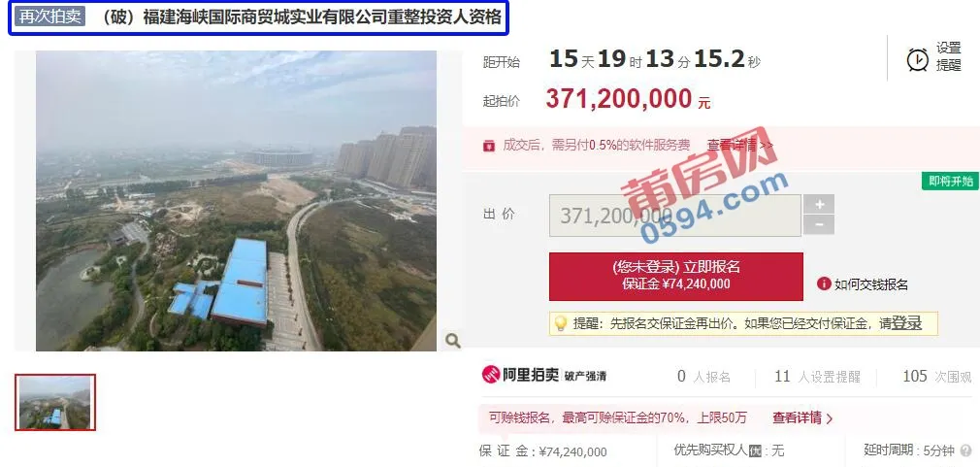980x467 pixels.
Task: Open 查看详情 for software service fee
Action: [740, 146]
